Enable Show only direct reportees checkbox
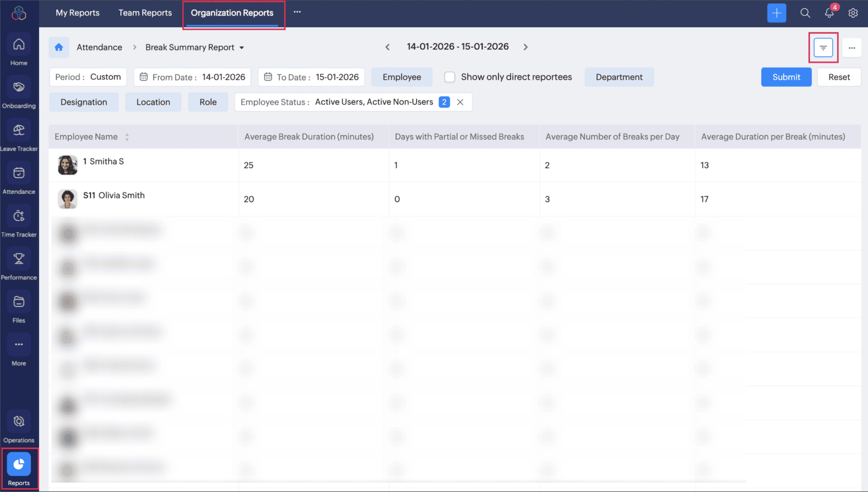Viewport: 868px width, 492px height. (449, 77)
